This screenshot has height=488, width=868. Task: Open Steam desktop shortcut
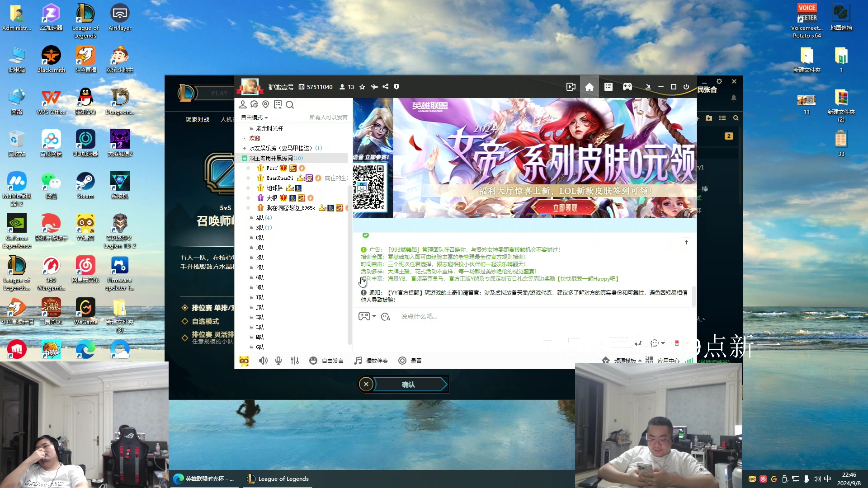point(85,186)
